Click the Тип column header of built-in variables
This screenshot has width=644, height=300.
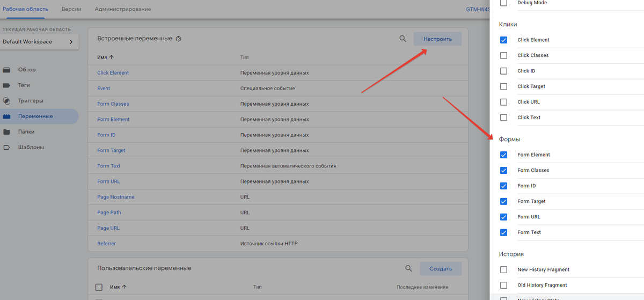244,57
